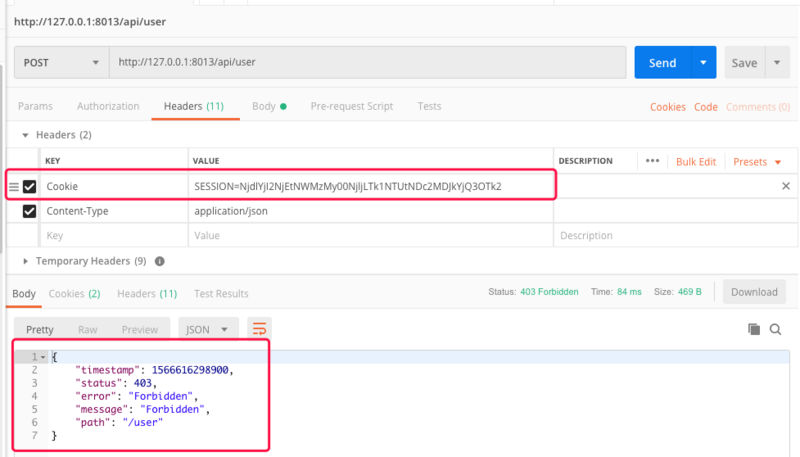The width and height of the screenshot is (800, 457).
Task: Open the response Headers (11) tab
Action: click(x=147, y=294)
